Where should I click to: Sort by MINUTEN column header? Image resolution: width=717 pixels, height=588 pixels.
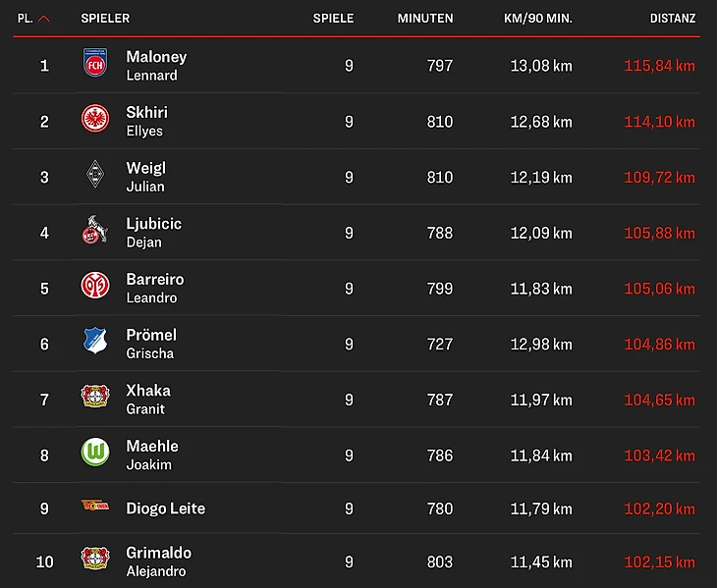pos(425,19)
